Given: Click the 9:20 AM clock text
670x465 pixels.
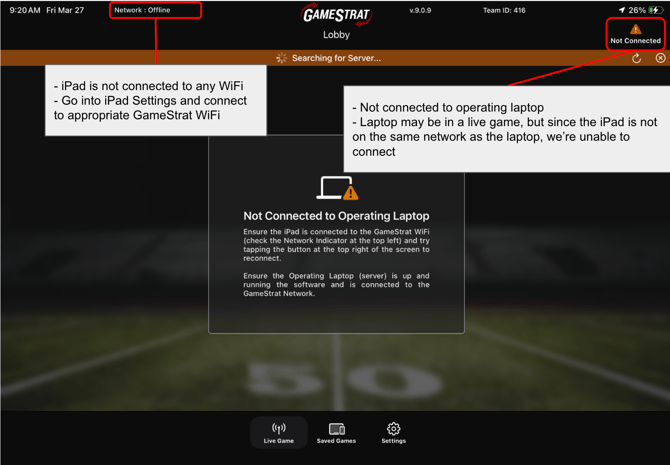Looking at the screenshot, I should (x=25, y=10).
